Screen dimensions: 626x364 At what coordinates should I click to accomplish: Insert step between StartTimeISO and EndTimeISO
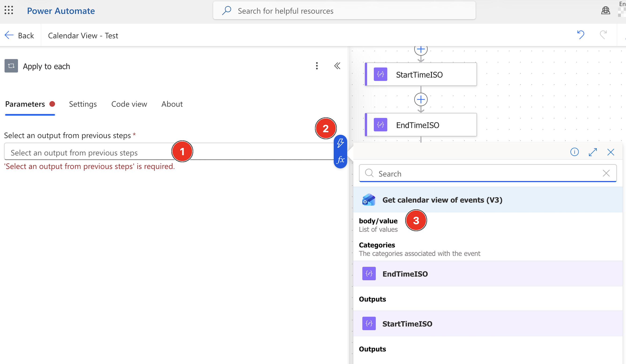point(421,99)
